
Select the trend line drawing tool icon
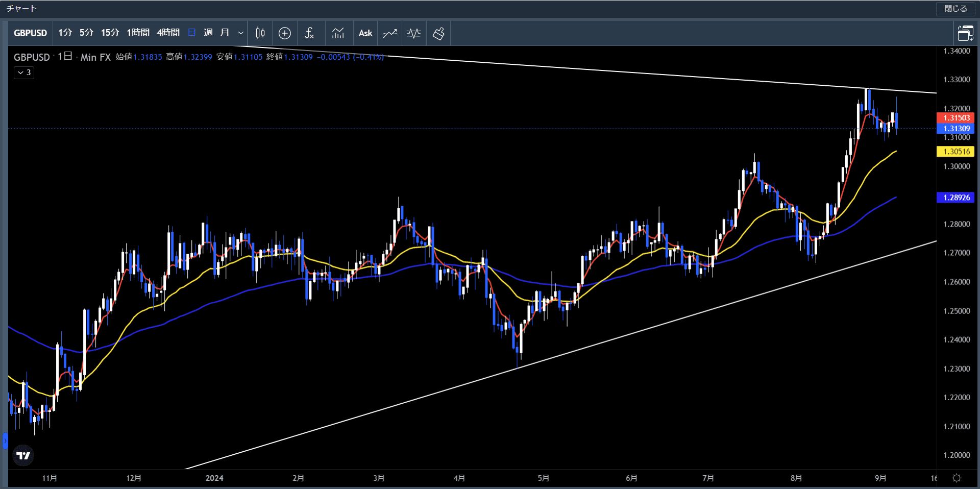(390, 33)
